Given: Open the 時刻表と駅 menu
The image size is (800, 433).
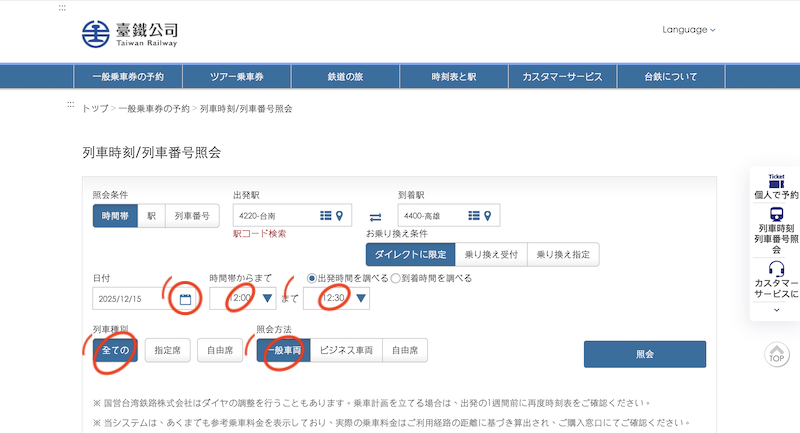Looking at the screenshot, I should pyautogui.click(x=453, y=77).
